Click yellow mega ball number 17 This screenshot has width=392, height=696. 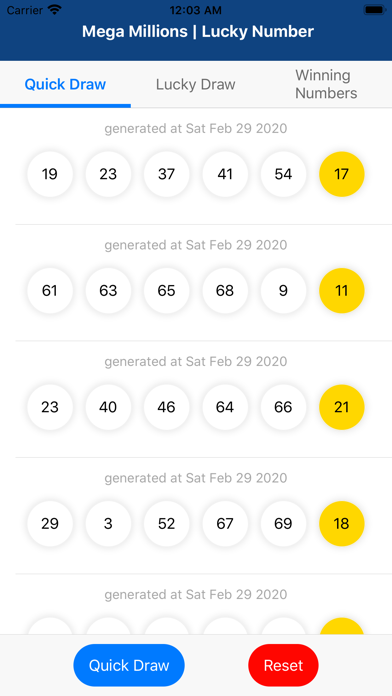click(x=341, y=174)
